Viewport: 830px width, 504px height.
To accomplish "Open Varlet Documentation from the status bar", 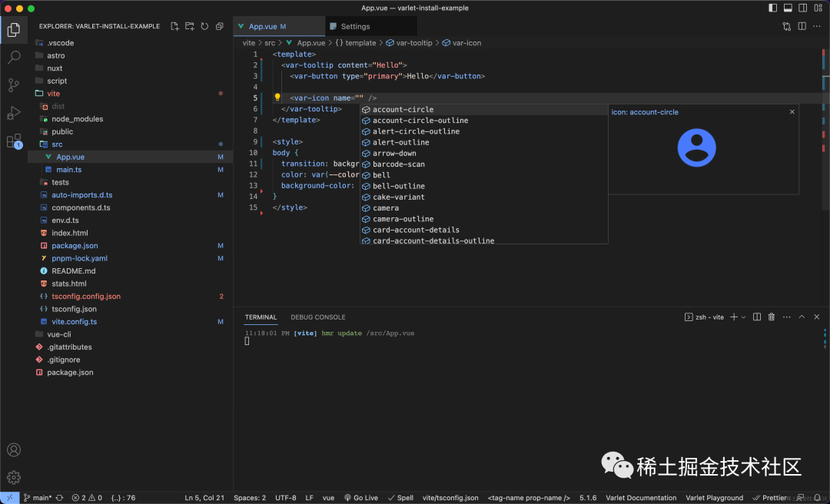I will pyautogui.click(x=641, y=498).
